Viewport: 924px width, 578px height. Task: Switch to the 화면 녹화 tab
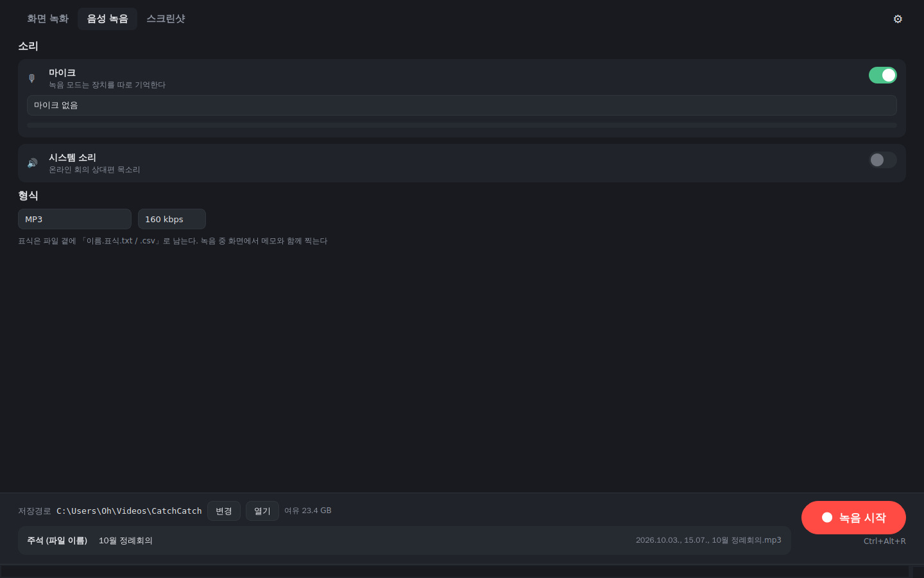47,19
